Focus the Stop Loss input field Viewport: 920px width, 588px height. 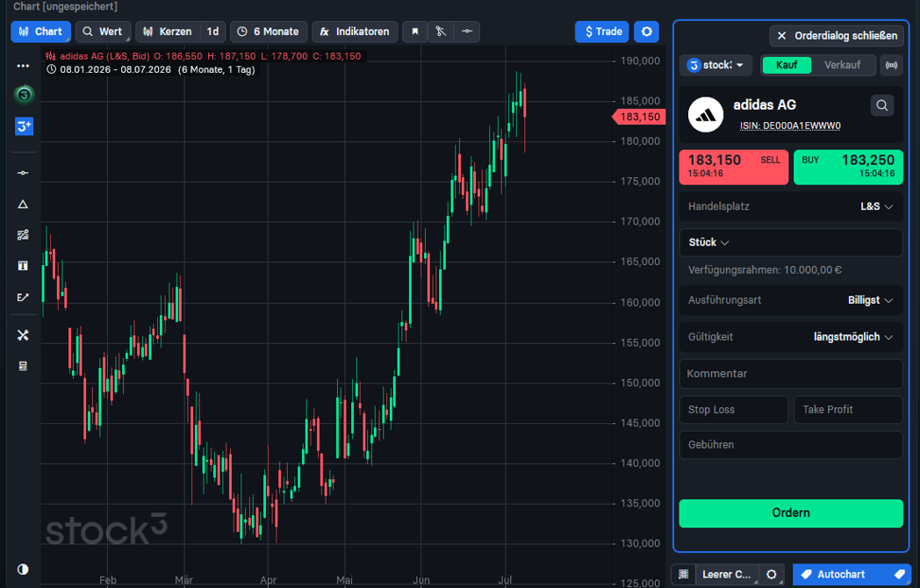pos(733,410)
